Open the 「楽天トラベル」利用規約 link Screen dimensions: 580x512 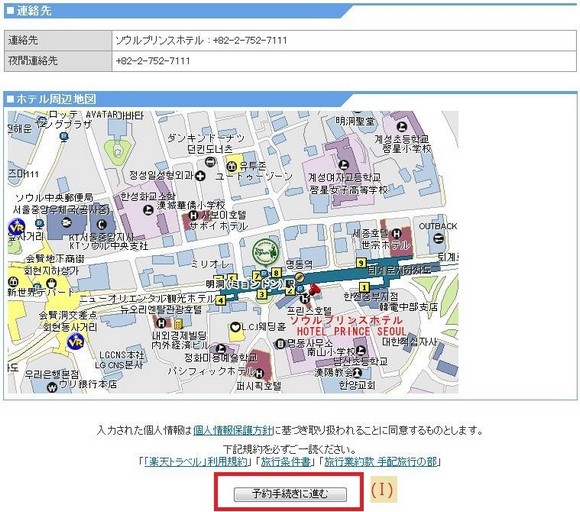pos(196,462)
